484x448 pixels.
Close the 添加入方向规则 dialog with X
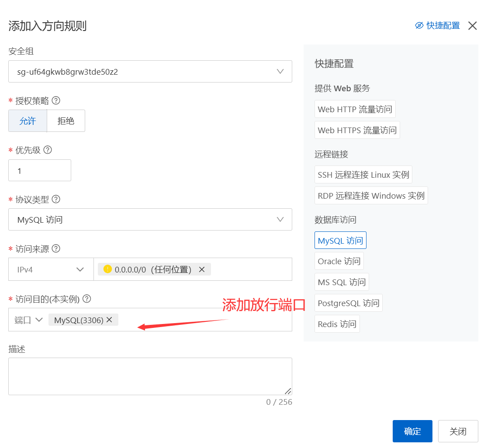(472, 26)
